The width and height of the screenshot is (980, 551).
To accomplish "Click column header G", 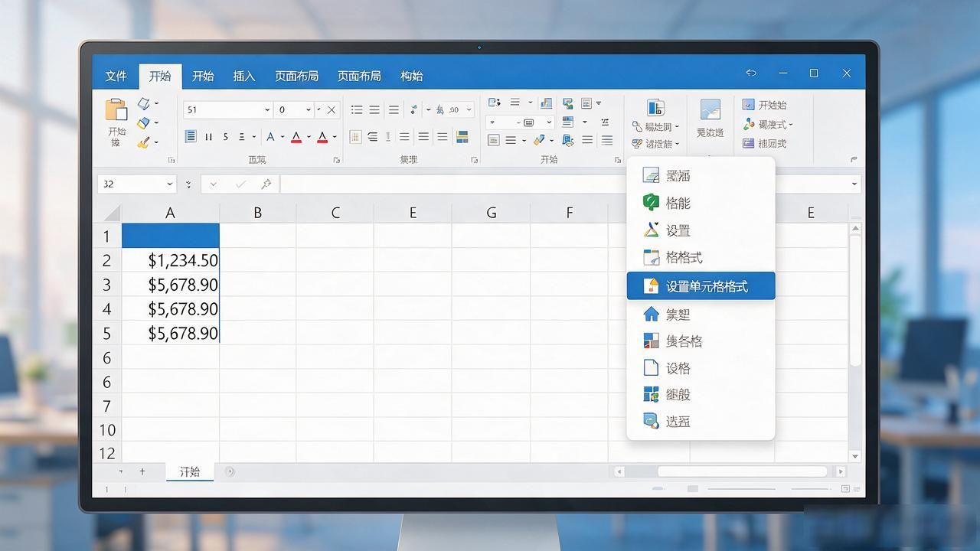I will pos(491,213).
